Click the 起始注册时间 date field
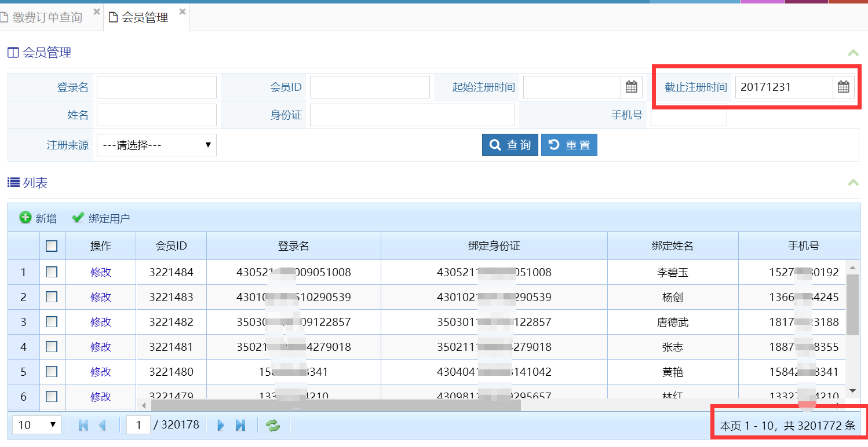868x447 pixels. (572, 87)
